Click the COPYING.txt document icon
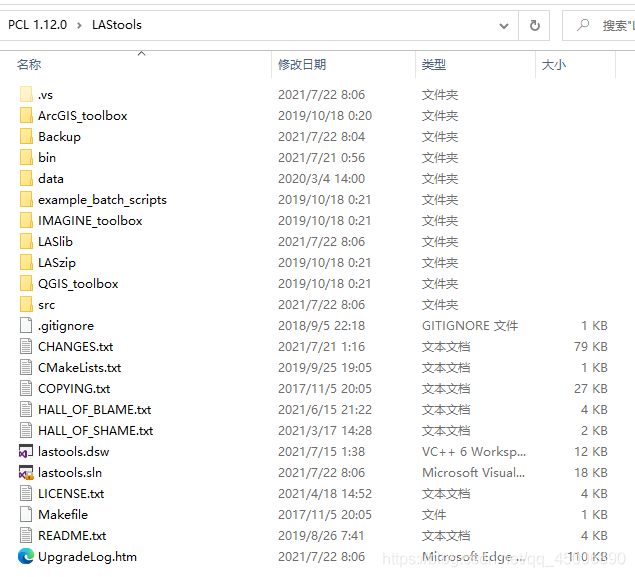This screenshot has width=635, height=577. pos(26,389)
